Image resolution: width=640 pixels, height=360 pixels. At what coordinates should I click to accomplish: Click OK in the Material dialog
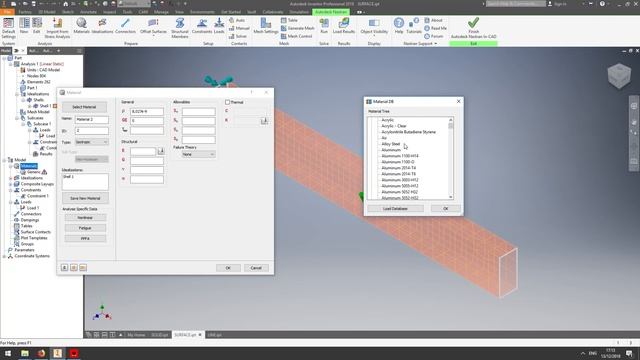point(228,268)
